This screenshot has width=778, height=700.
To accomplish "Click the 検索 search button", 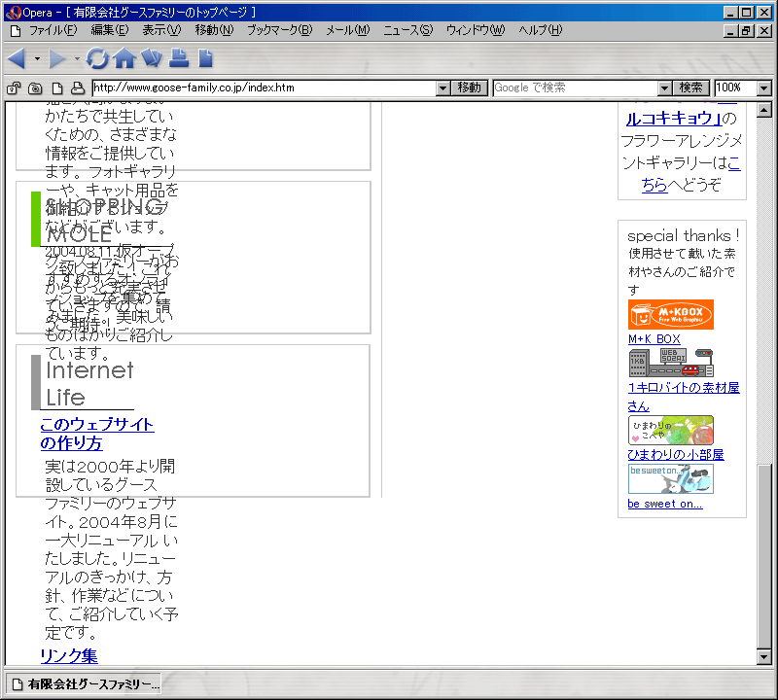I will (x=691, y=88).
